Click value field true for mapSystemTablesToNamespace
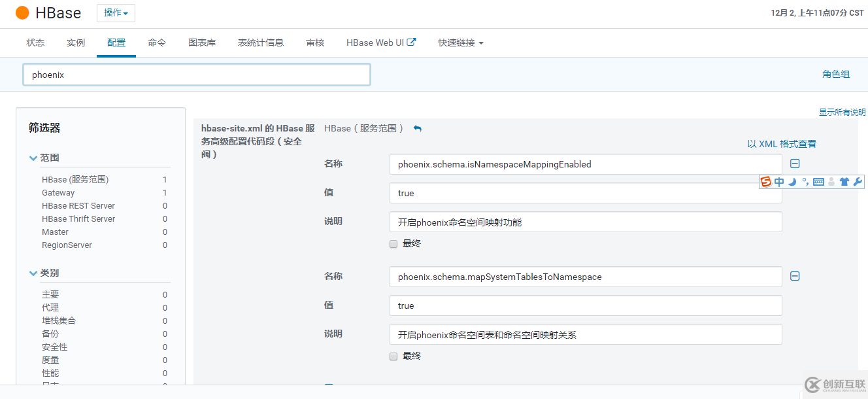Image resolution: width=868 pixels, height=399 pixels. tap(586, 305)
